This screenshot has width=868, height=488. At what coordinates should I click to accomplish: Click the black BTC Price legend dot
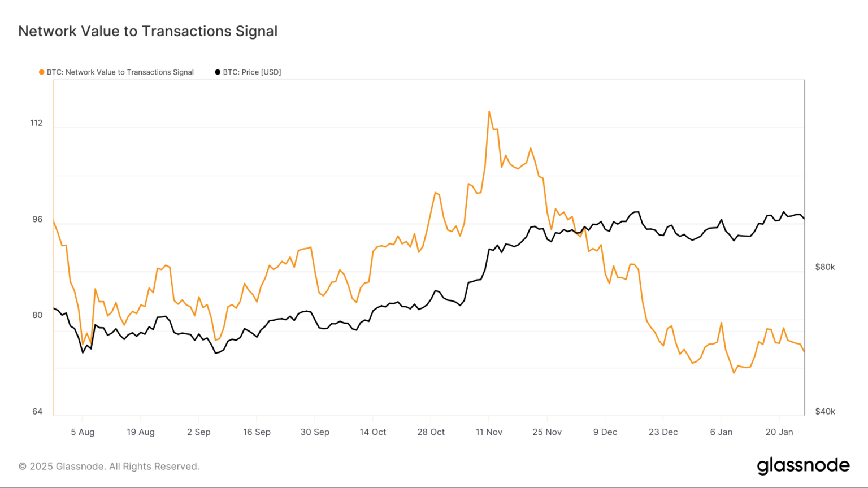click(x=218, y=72)
